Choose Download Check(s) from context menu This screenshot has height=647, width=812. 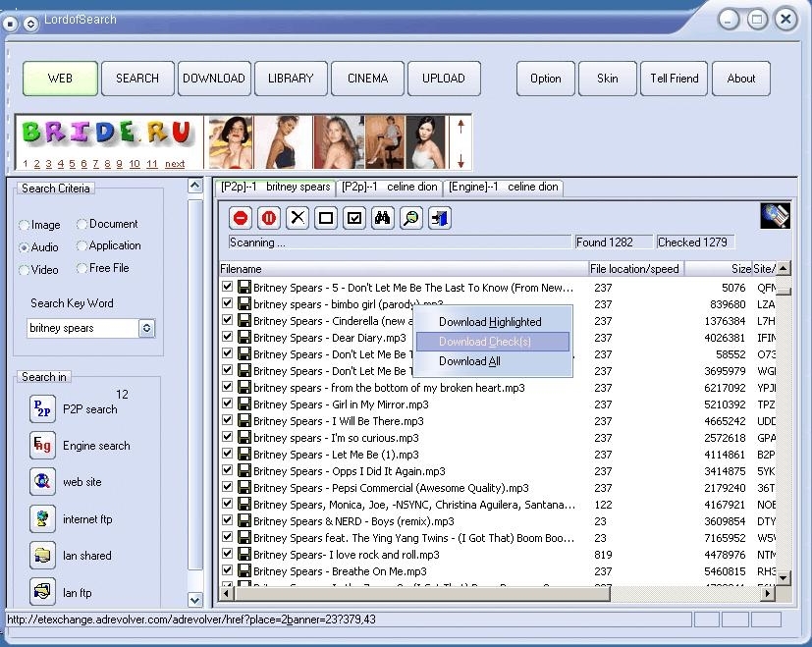pyautogui.click(x=493, y=342)
